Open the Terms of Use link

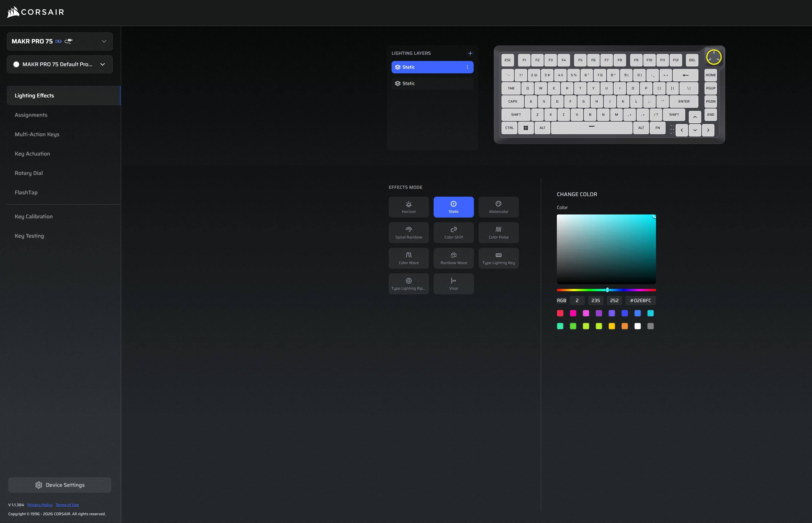click(67, 505)
